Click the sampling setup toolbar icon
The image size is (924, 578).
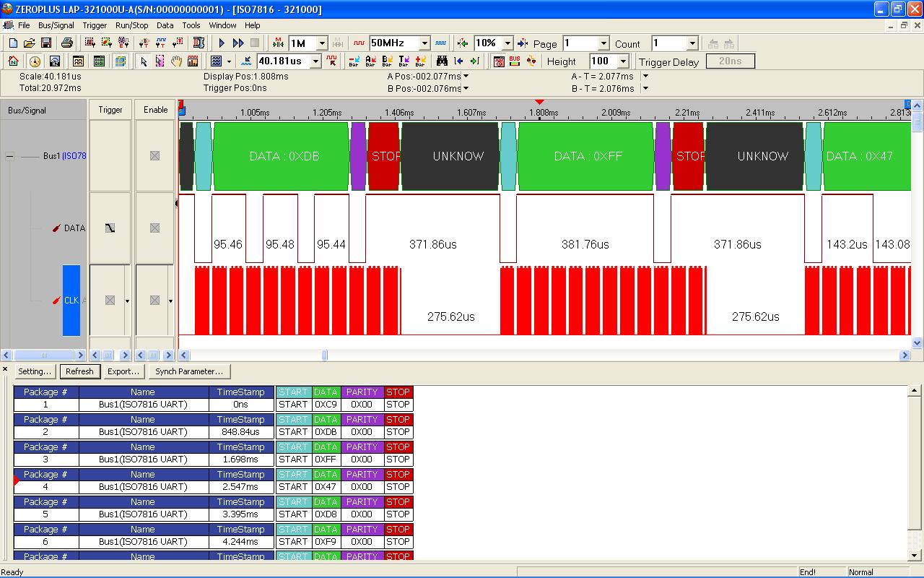click(90, 43)
